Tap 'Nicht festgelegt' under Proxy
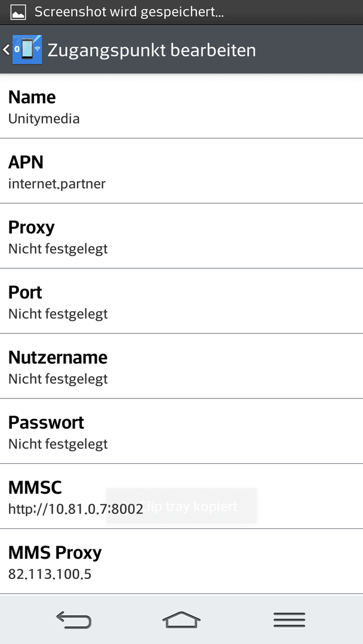This screenshot has height=644, width=363. pyautogui.click(x=58, y=249)
